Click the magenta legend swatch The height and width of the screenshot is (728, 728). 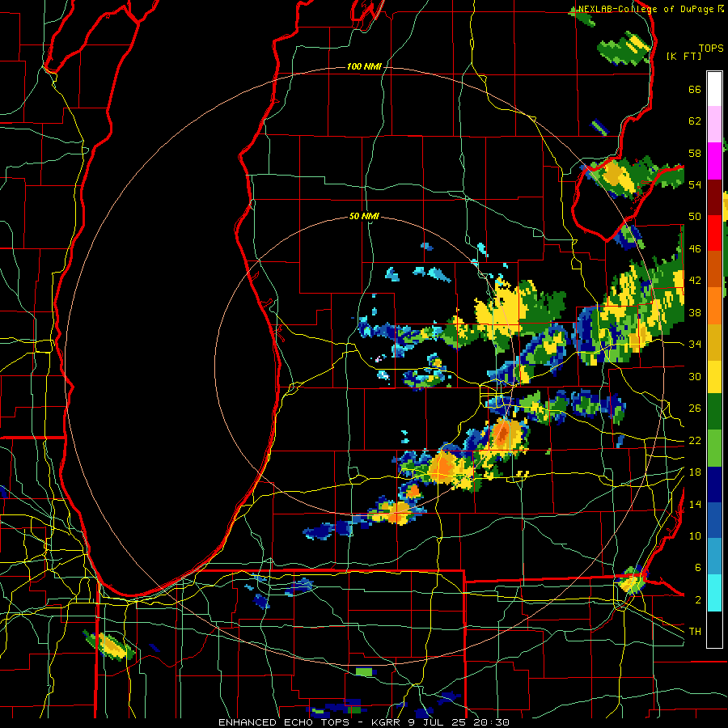714,161
